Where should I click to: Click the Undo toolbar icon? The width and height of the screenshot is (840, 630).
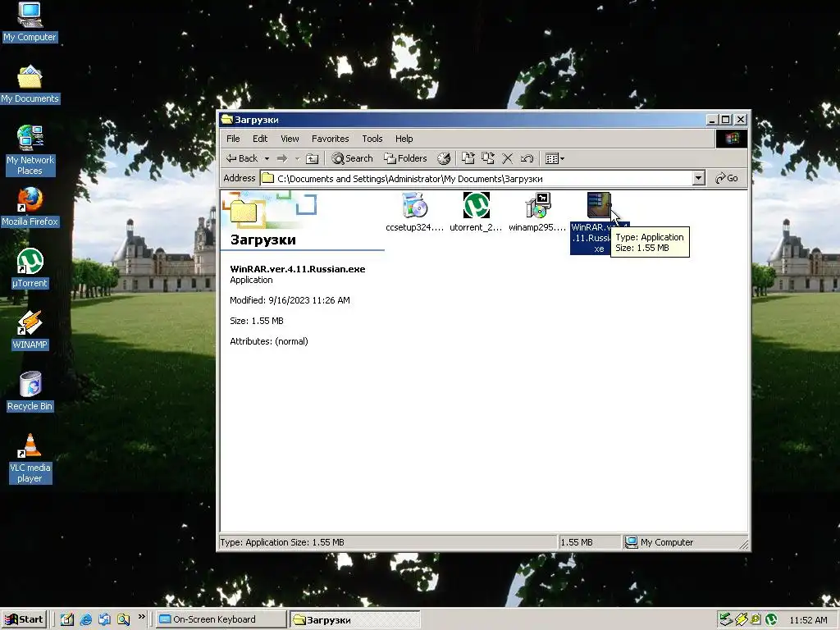click(x=527, y=158)
